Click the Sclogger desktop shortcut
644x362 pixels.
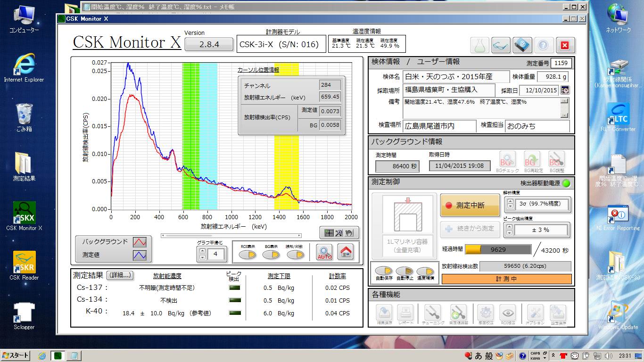coord(24,315)
